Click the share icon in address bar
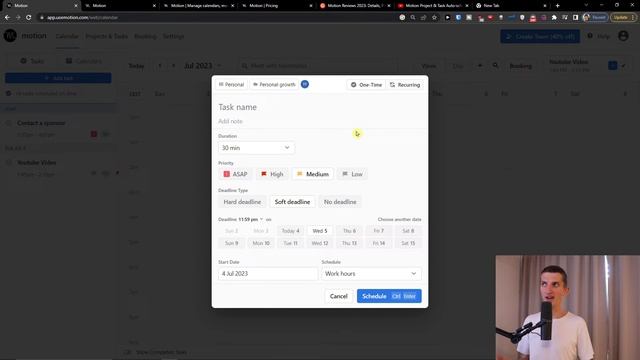 click(x=424, y=18)
